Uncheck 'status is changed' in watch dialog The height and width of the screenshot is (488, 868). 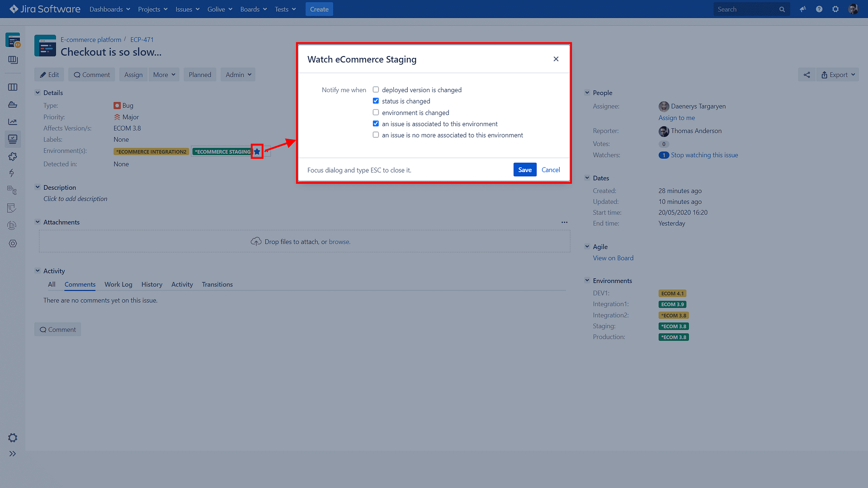376,101
